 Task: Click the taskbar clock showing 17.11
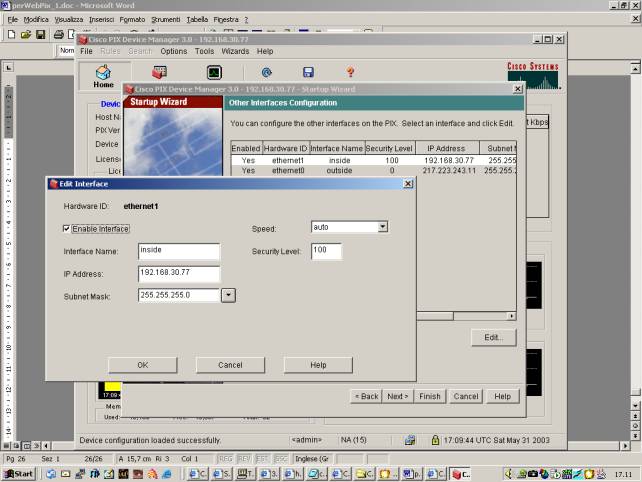click(623, 475)
